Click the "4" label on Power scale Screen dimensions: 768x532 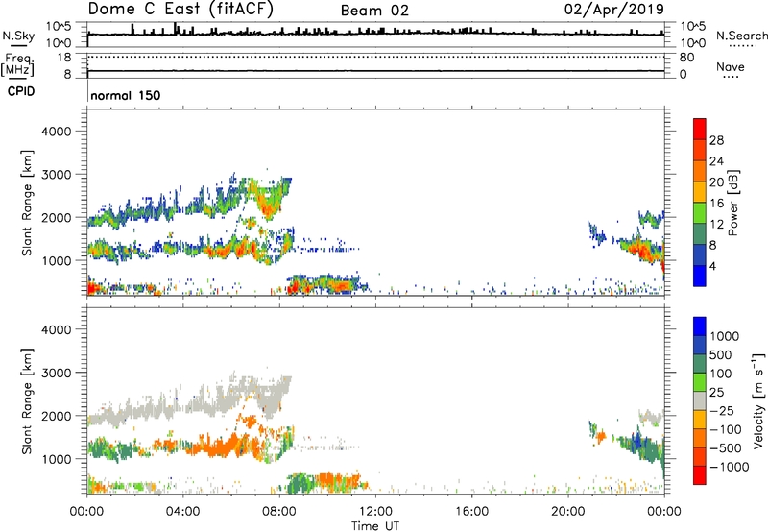coord(712,266)
